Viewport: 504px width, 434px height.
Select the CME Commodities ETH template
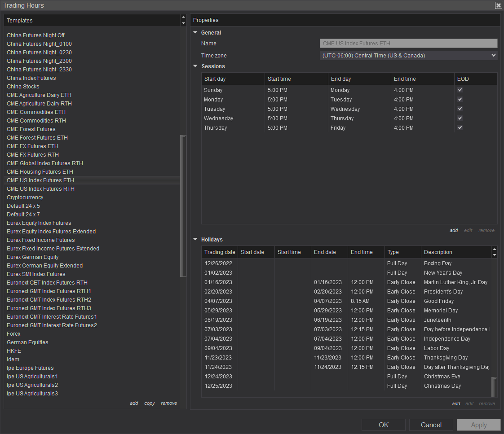(36, 112)
